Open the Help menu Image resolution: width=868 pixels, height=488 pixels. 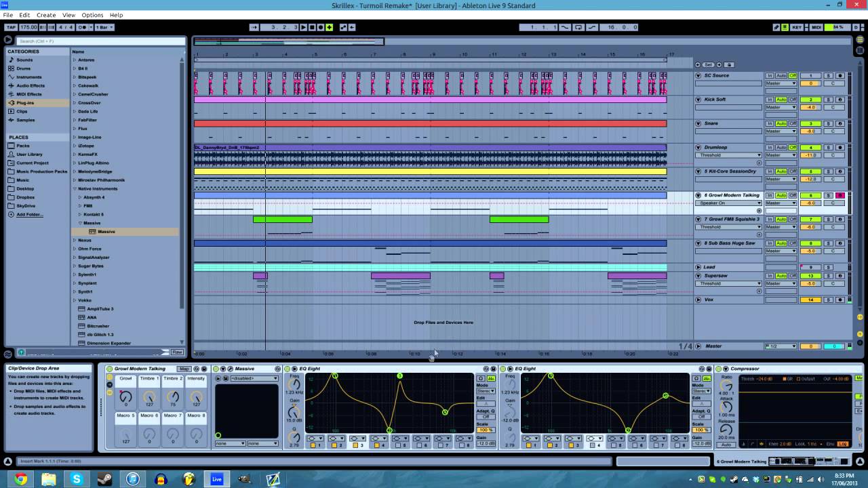tap(116, 15)
